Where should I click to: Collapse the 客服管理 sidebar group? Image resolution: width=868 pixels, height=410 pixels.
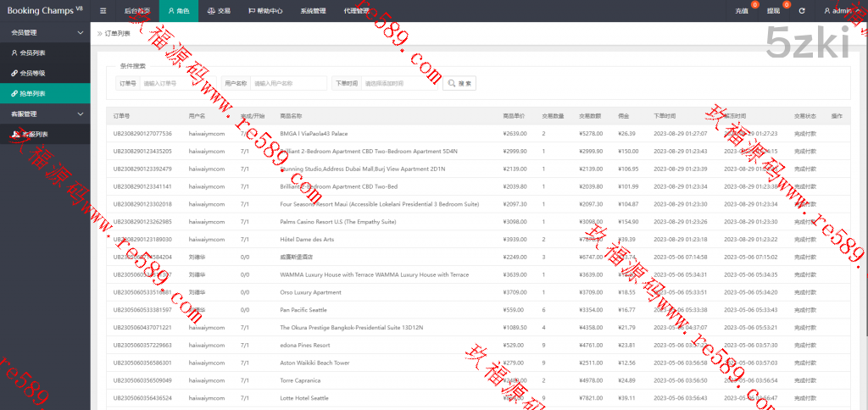coord(81,114)
